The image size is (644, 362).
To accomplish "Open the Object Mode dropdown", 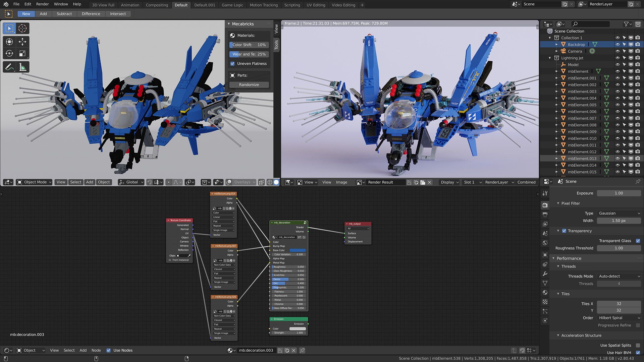I will (x=34, y=182).
